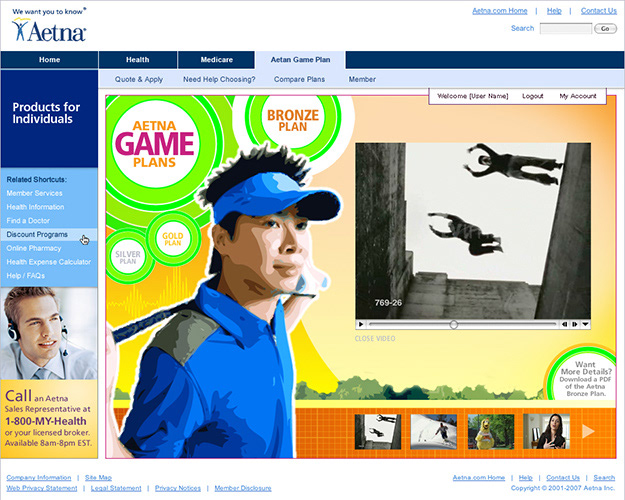Open My Account link
The height and width of the screenshot is (500, 625).
coord(578,96)
